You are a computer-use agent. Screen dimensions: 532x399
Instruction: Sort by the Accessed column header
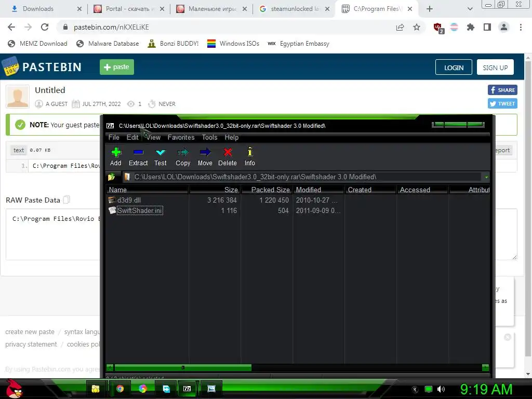422,190
